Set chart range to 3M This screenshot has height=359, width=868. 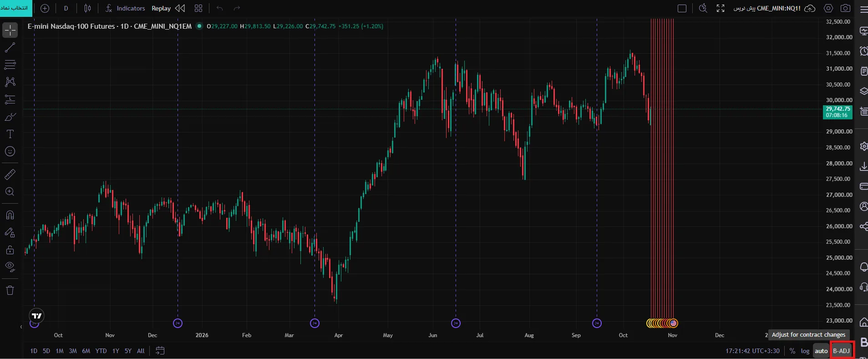(73, 351)
